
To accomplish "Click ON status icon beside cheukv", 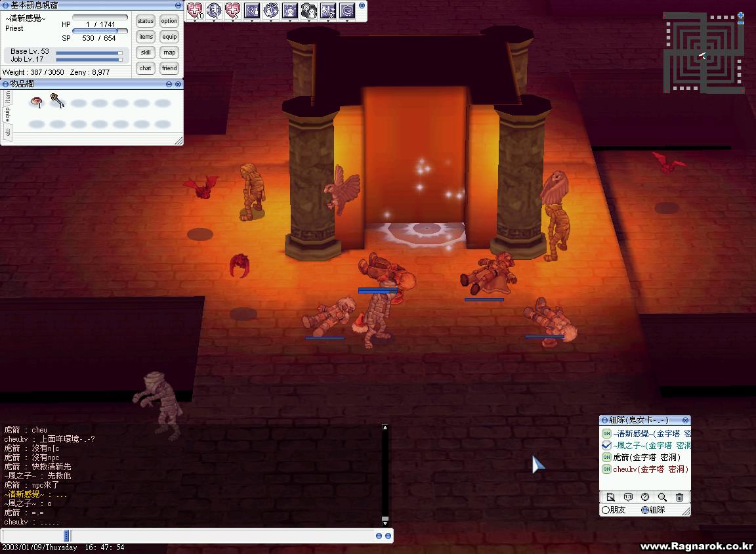I will point(606,469).
